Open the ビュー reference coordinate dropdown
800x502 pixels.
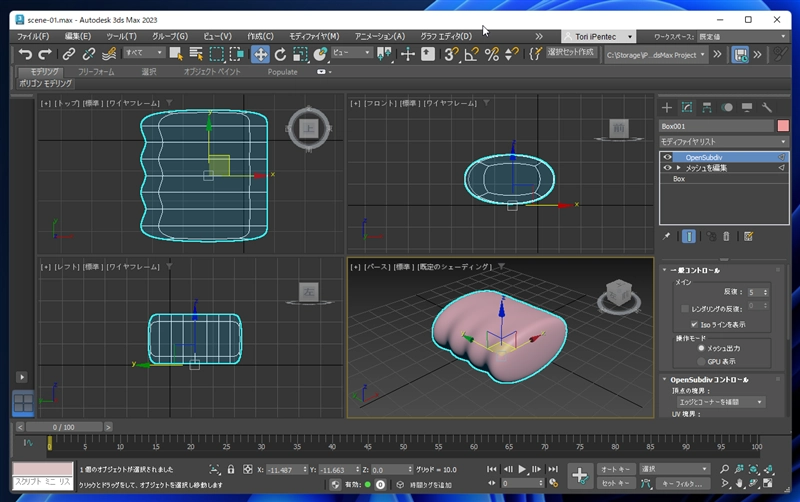pyautogui.click(x=352, y=53)
